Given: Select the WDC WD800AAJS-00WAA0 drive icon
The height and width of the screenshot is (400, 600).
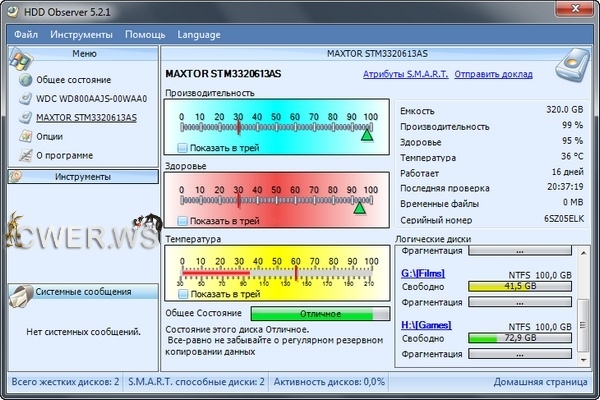Looking at the screenshot, I should [25, 99].
